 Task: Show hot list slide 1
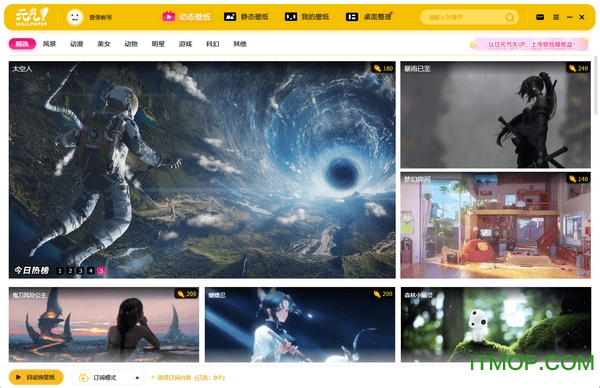coord(60,271)
